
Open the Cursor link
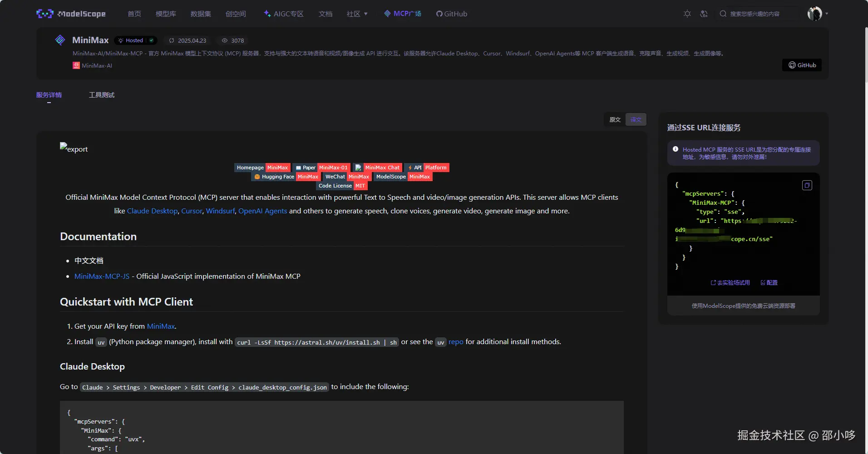point(192,211)
